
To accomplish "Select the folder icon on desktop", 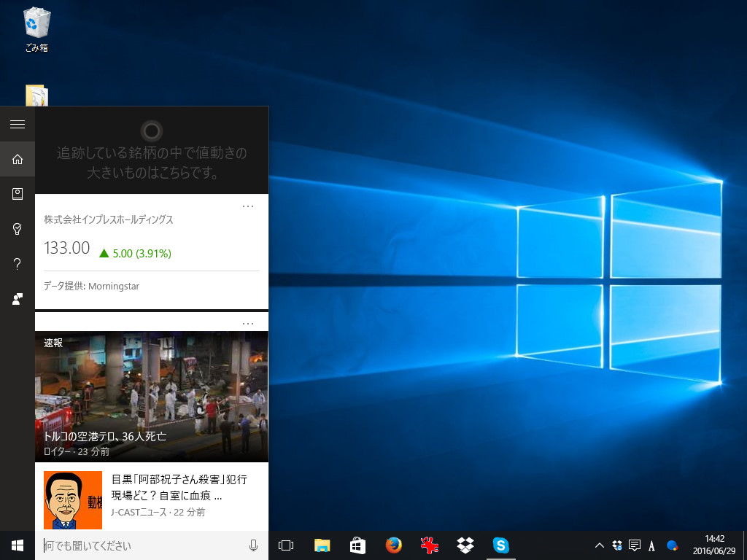I will (x=36, y=96).
